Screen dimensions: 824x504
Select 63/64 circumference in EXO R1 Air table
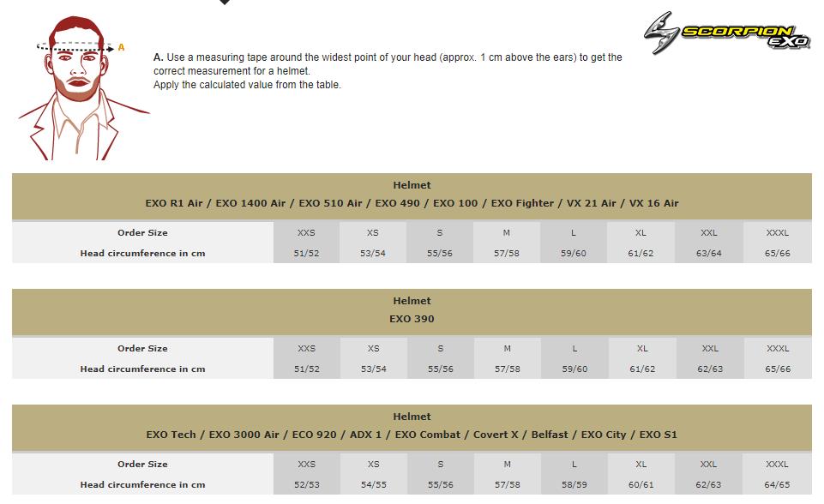pyautogui.click(x=709, y=254)
